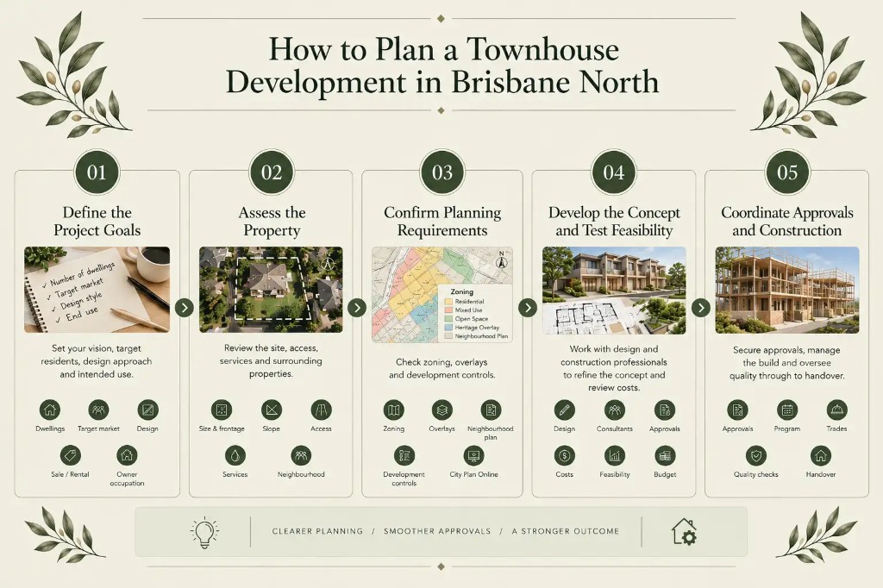Click the Owner occupation icon
883x588 pixels.
pyautogui.click(x=127, y=455)
